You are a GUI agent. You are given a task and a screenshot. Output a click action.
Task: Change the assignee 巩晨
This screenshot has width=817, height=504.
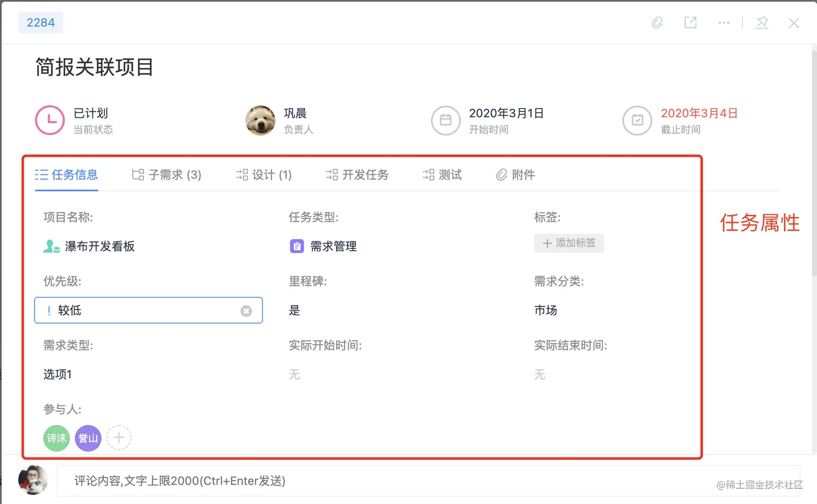point(295,113)
